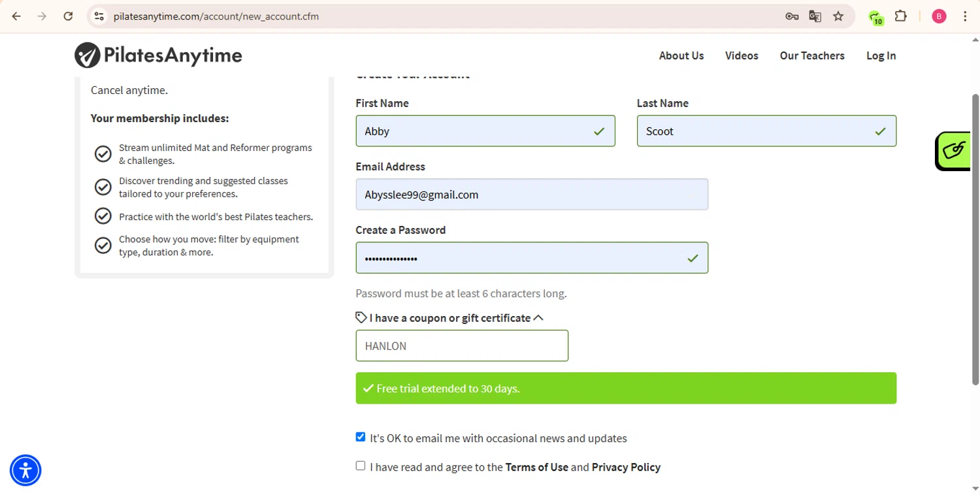The height and width of the screenshot is (495, 980).
Task: Open the saved password key icon
Action: (x=792, y=16)
